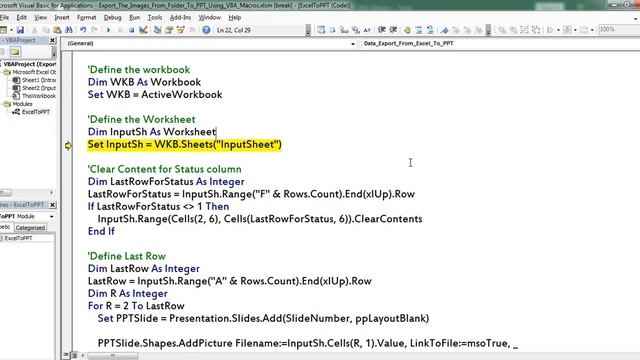
Task: Click Full Module View button at editor bottom
Action: (74, 356)
